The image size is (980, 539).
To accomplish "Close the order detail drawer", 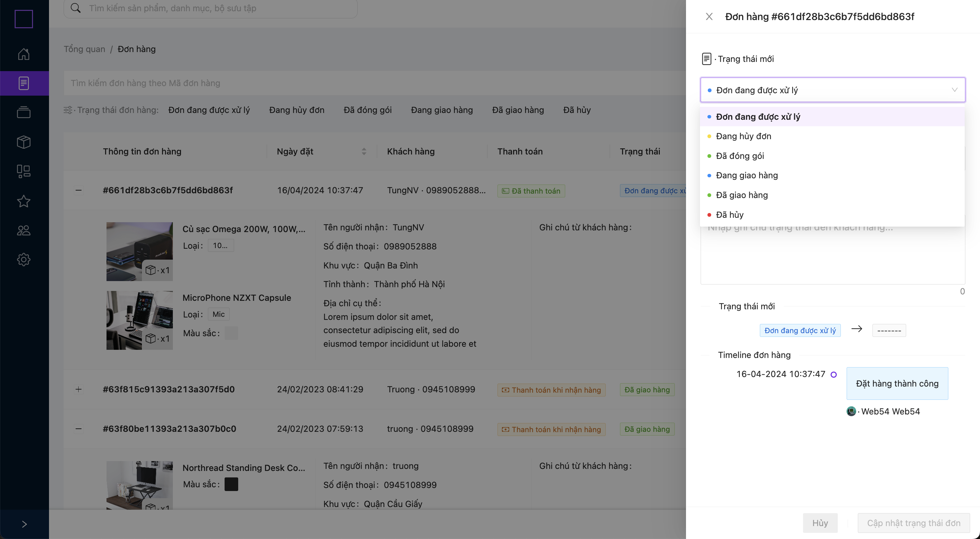I will pos(709,17).
